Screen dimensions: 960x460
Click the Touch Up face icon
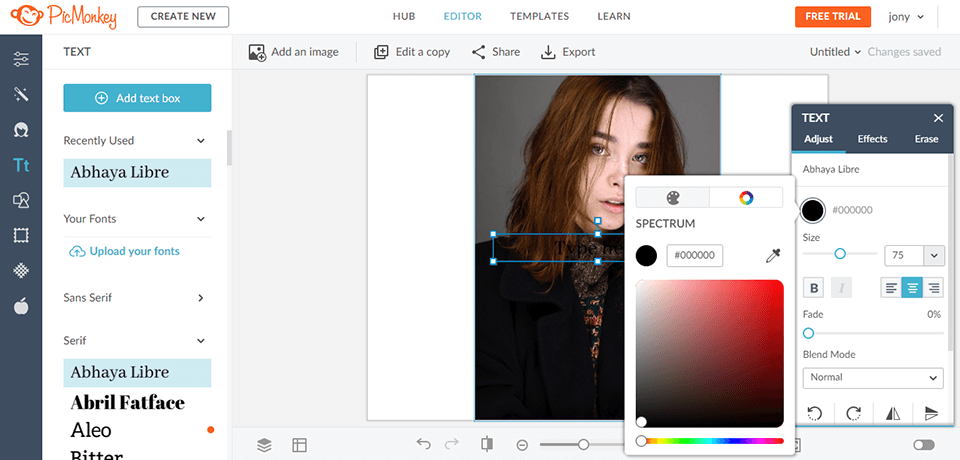pos(21,130)
